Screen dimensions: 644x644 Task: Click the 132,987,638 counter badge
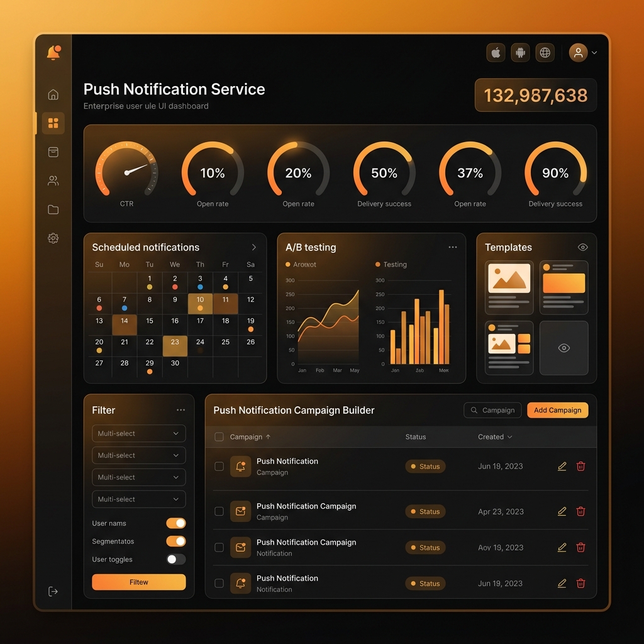click(x=536, y=95)
